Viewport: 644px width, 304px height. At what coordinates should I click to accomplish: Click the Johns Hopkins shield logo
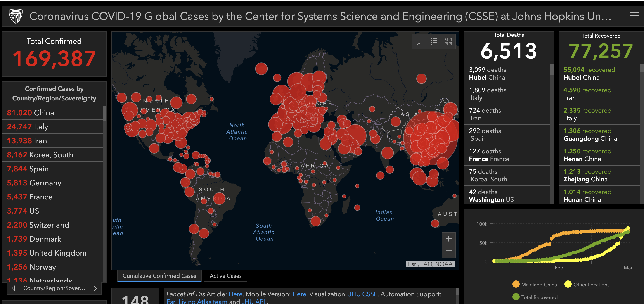click(x=16, y=16)
